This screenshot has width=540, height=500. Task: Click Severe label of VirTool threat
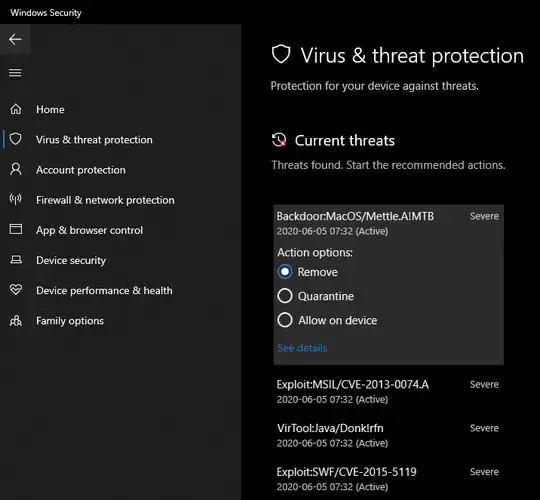(x=484, y=428)
